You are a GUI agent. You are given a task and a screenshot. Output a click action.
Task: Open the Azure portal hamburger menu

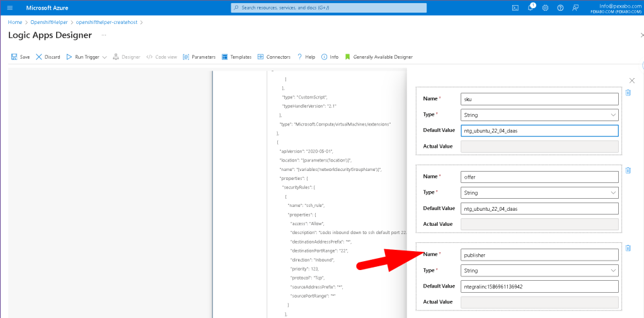click(10, 8)
